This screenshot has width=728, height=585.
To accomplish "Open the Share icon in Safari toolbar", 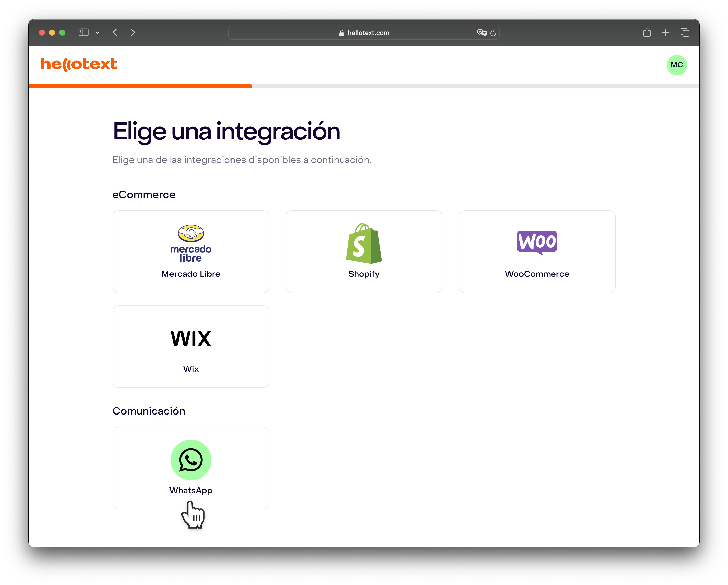I will click(647, 32).
